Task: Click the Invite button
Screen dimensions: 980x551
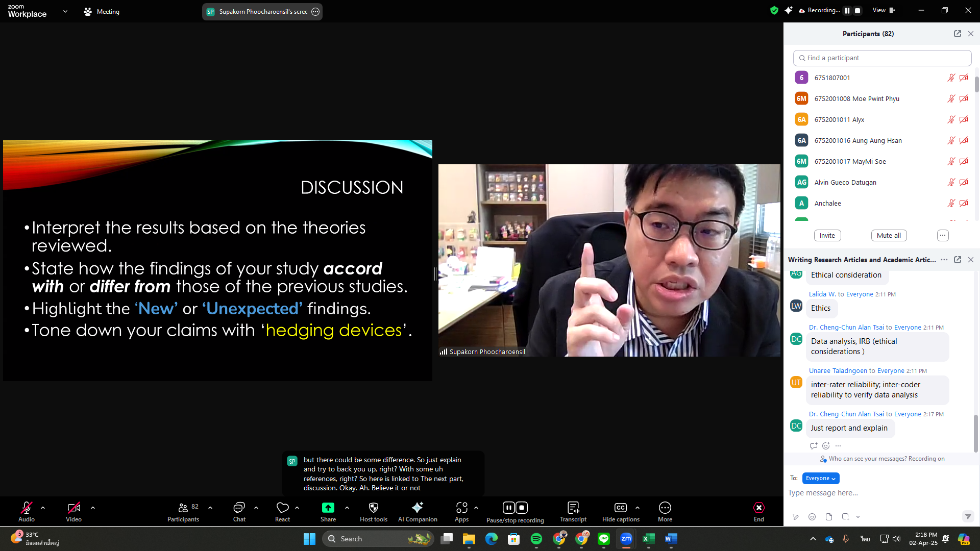Action: (827, 235)
